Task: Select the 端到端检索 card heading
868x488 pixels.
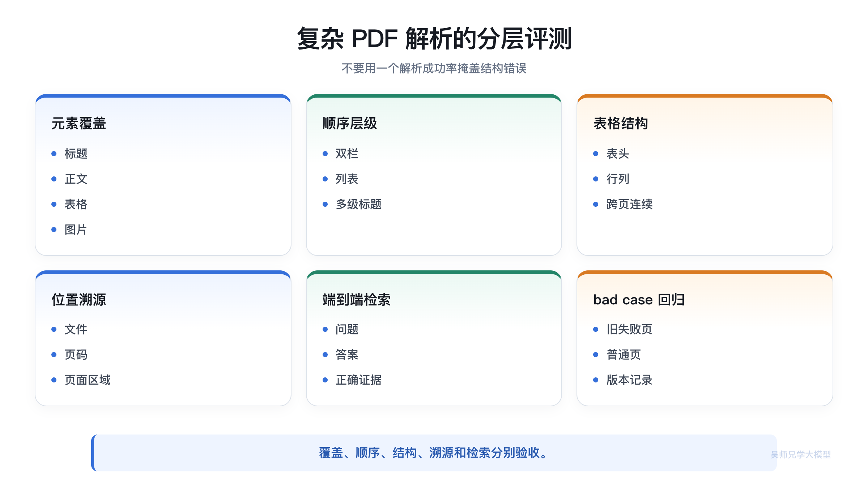Action: pyautogui.click(x=357, y=300)
